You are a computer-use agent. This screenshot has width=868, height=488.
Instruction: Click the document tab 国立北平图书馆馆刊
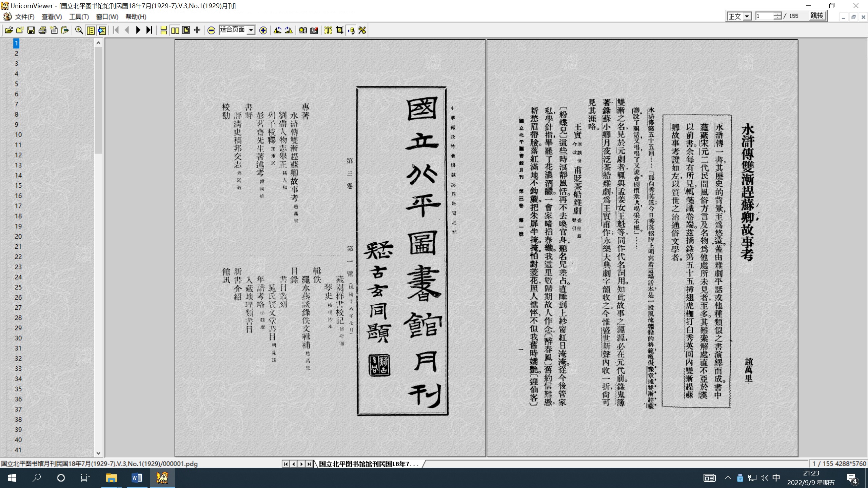pyautogui.click(x=369, y=464)
